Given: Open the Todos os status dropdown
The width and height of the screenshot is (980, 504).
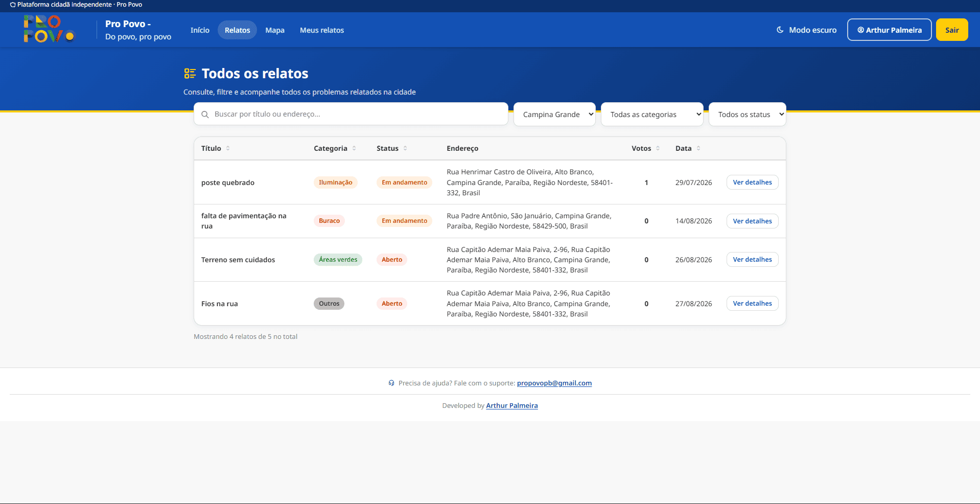Looking at the screenshot, I should click(748, 114).
